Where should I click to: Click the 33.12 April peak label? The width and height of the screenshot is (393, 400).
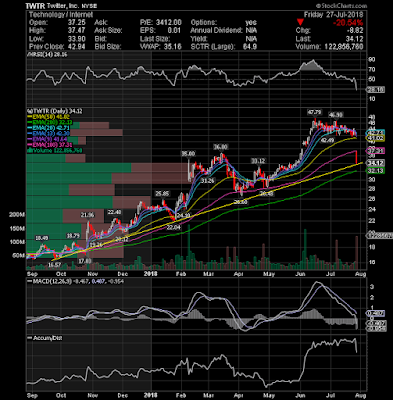coord(258,161)
